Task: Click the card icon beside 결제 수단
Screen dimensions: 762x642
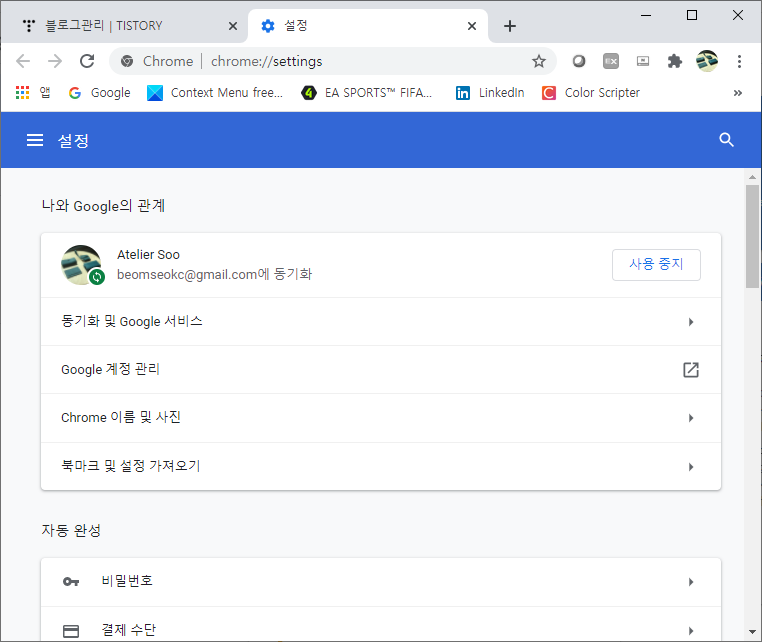Action: pyautogui.click(x=71, y=631)
